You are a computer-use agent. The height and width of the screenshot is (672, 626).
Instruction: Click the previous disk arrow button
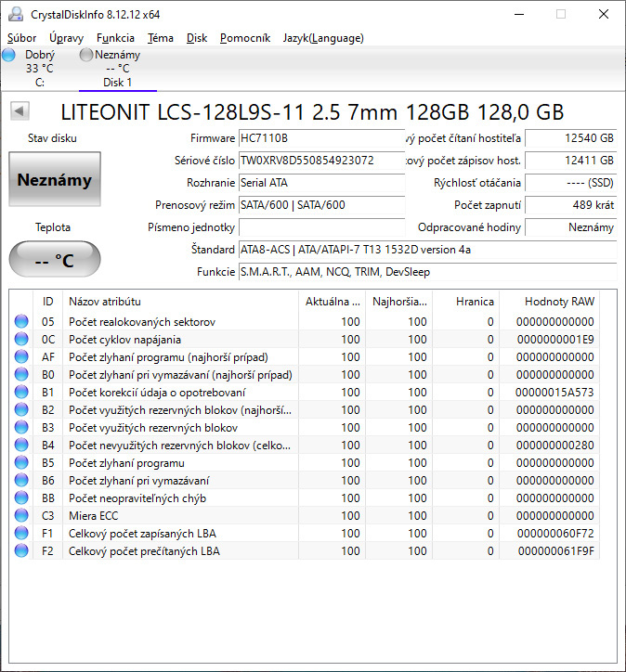(20, 111)
